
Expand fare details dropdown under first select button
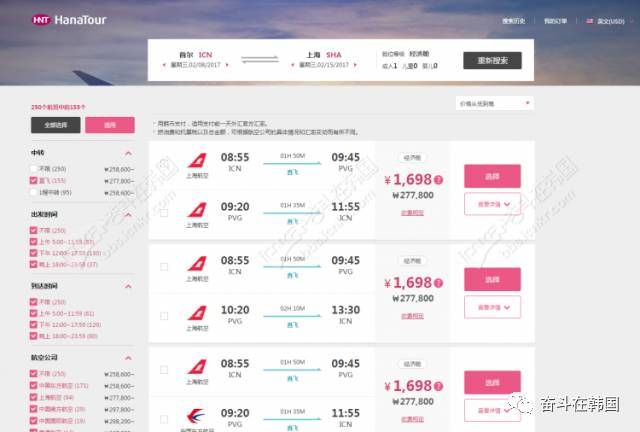492,204
